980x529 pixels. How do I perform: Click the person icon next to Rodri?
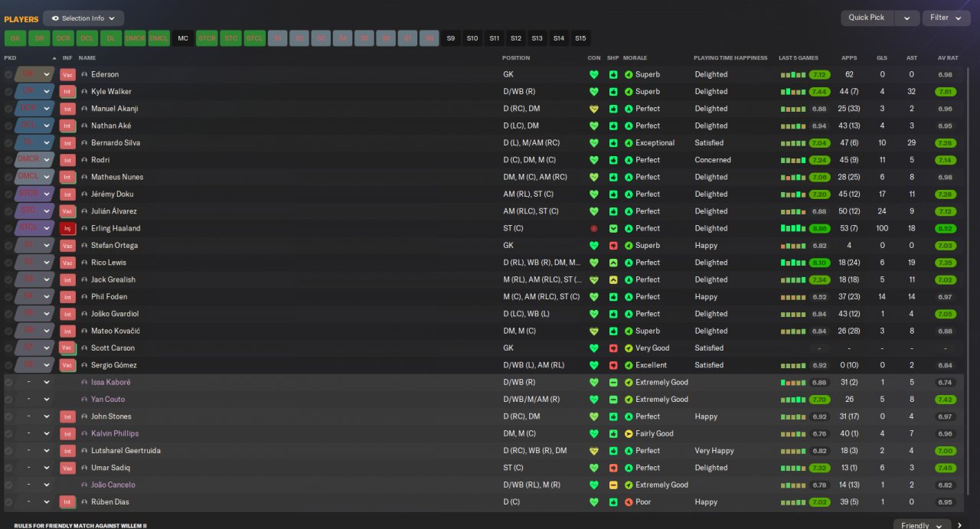pyautogui.click(x=84, y=160)
